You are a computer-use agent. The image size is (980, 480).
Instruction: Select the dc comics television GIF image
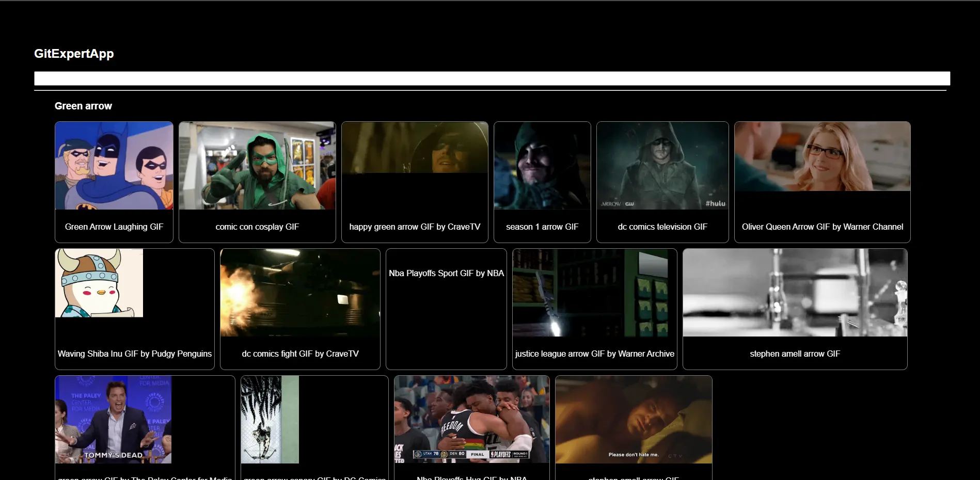662,166
